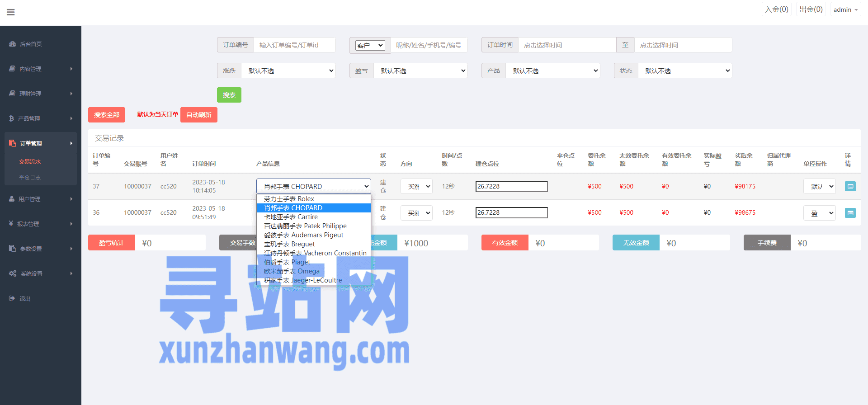868x405 pixels.
Task: Click the gears icon beside 系统设置
Action: 13,273
